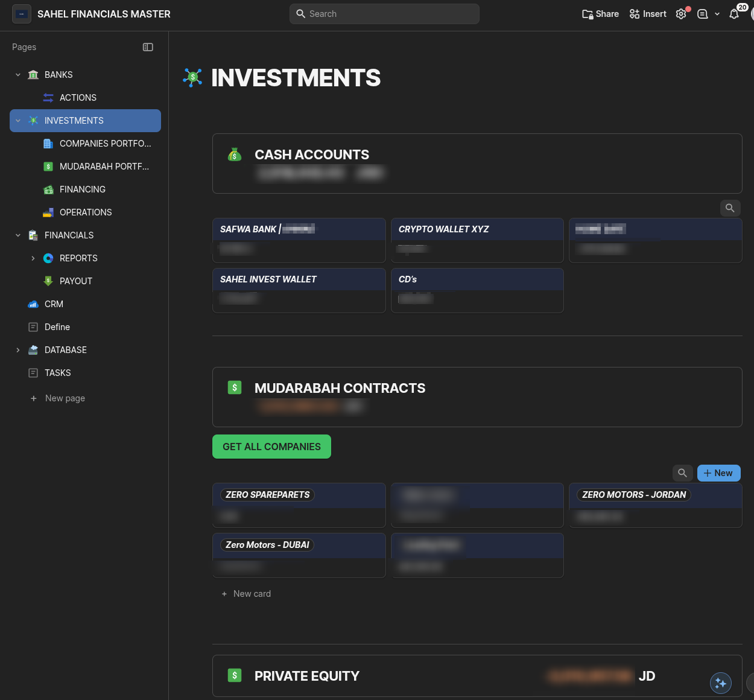Open MUDARABAH PORTF... page

[104, 167]
